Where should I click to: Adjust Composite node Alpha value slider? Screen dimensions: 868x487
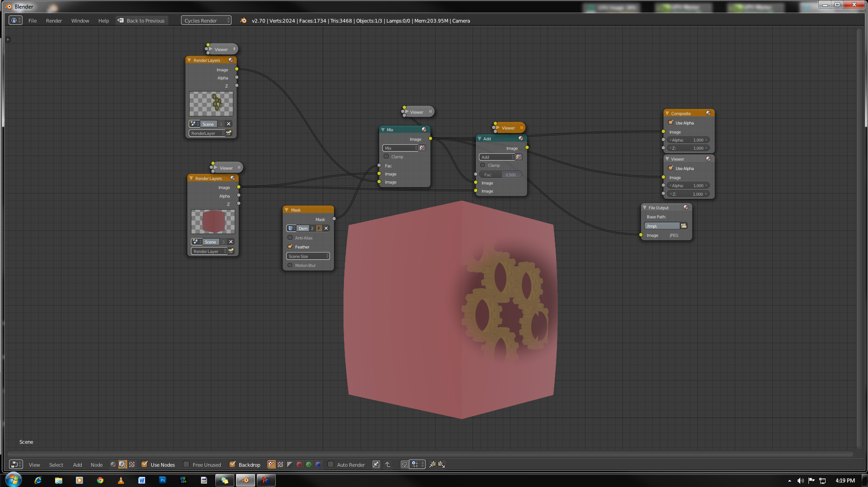688,140
